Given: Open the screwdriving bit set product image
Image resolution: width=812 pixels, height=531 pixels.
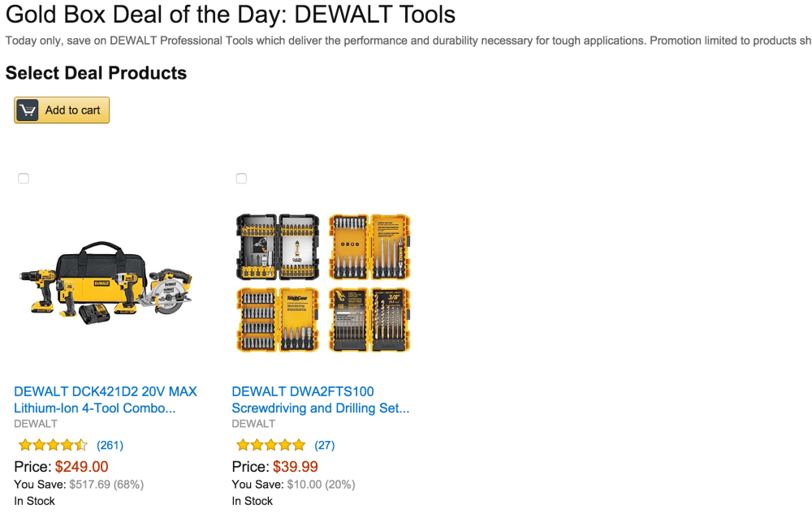Looking at the screenshot, I should coord(322,283).
